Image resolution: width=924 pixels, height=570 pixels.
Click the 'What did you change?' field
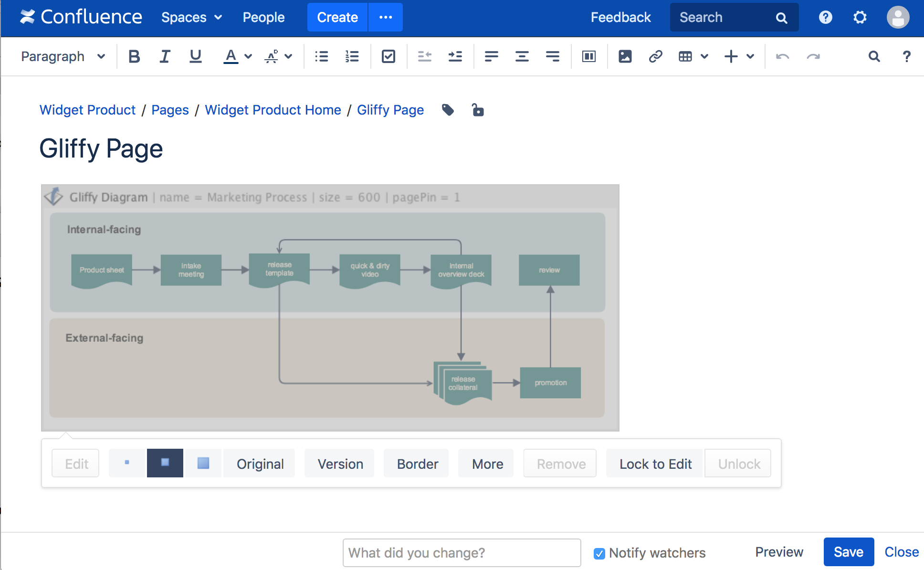(462, 553)
